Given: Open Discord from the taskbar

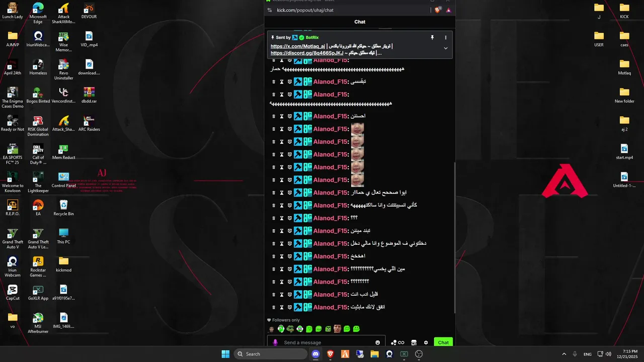Looking at the screenshot, I should coord(315,354).
